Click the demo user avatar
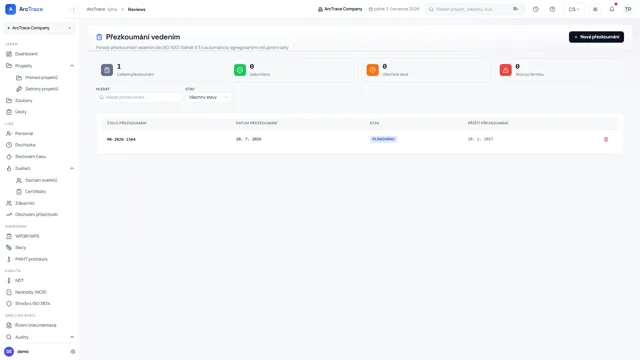Image resolution: width=640 pixels, height=360 pixels. [9, 351]
